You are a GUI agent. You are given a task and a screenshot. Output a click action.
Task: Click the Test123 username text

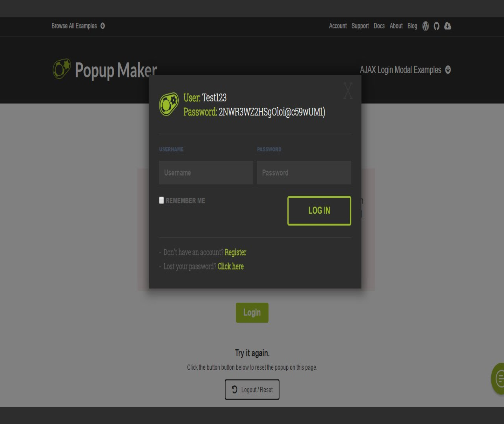pyautogui.click(x=214, y=97)
